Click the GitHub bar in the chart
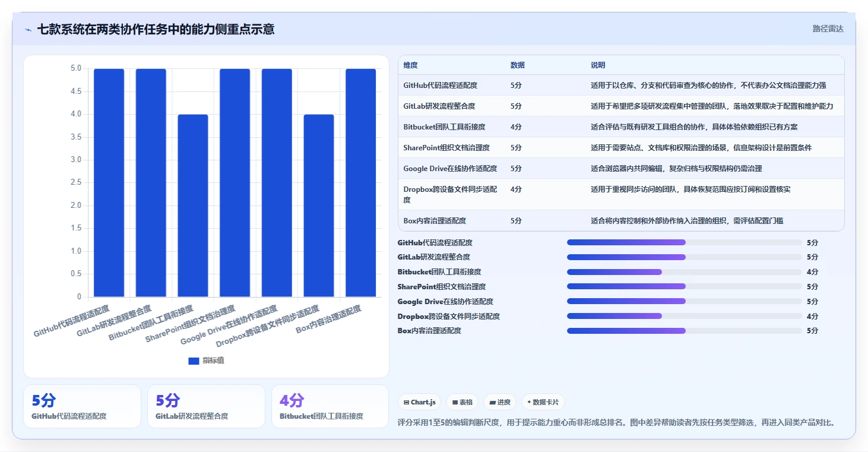868x452 pixels. 109,183
